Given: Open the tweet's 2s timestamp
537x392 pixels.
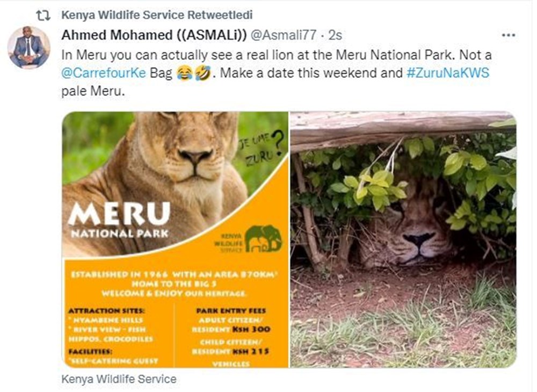Looking at the screenshot, I should (335, 35).
